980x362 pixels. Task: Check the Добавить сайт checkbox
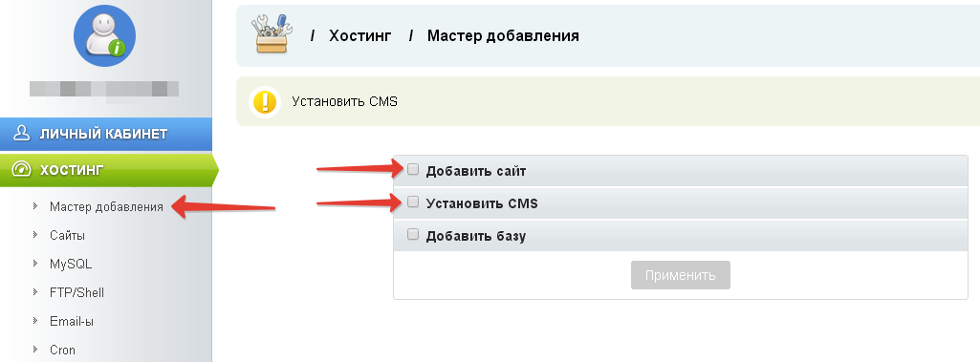pos(413,169)
